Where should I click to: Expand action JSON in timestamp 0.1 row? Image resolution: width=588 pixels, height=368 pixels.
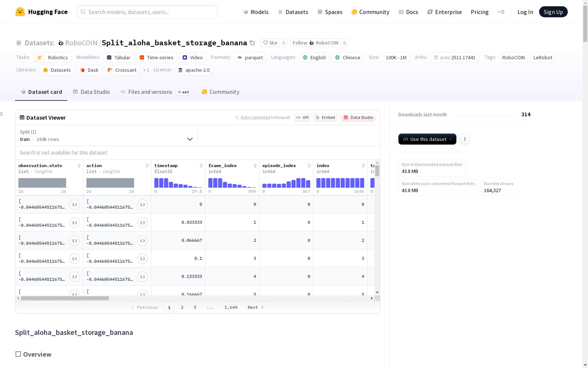click(x=143, y=259)
